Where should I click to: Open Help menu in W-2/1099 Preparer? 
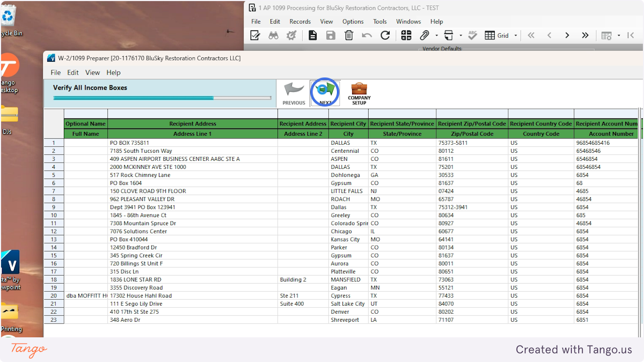tap(113, 72)
